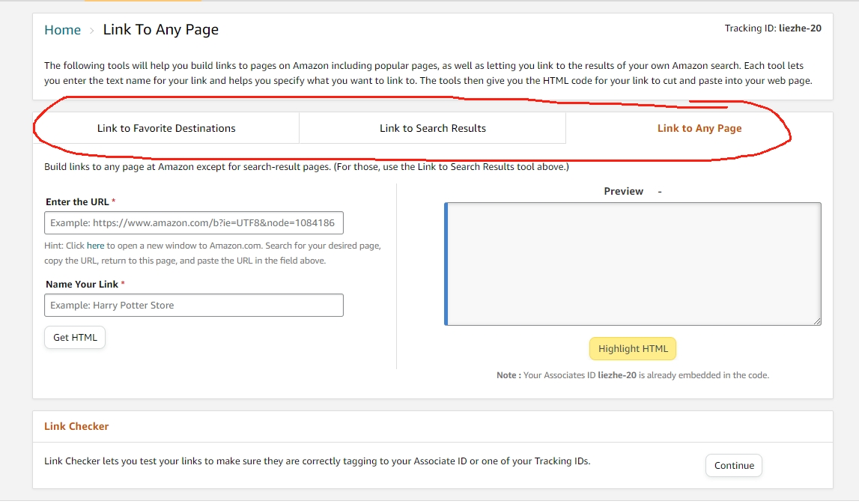Go to Home breadcrumb link
This screenshot has height=504, width=859.
coord(62,30)
